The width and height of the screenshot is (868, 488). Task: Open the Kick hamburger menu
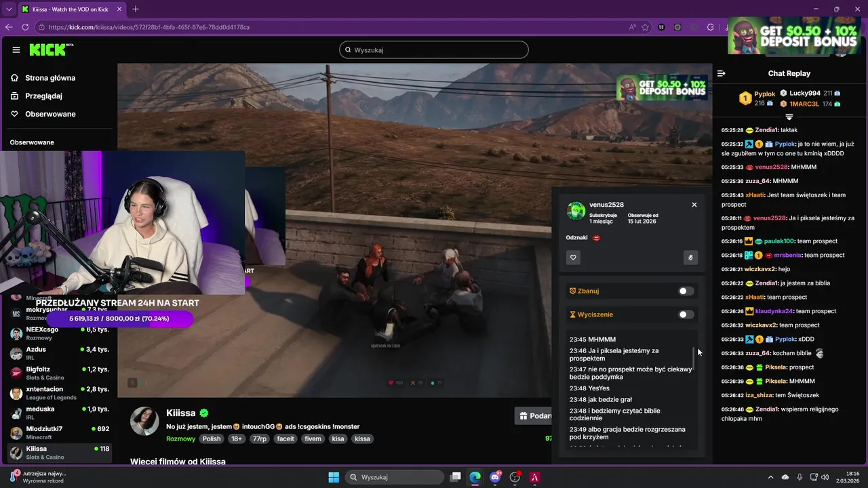[16, 49]
